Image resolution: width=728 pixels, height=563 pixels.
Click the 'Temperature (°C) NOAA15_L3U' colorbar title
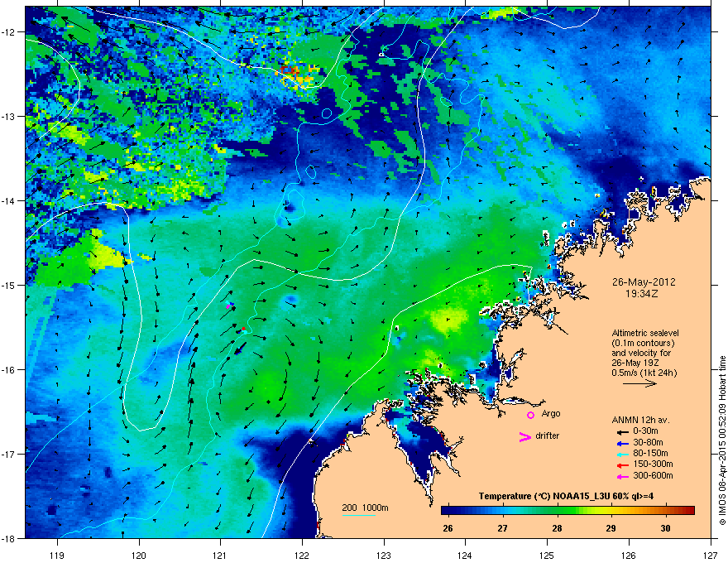pyautogui.click(x=567, y=496)
